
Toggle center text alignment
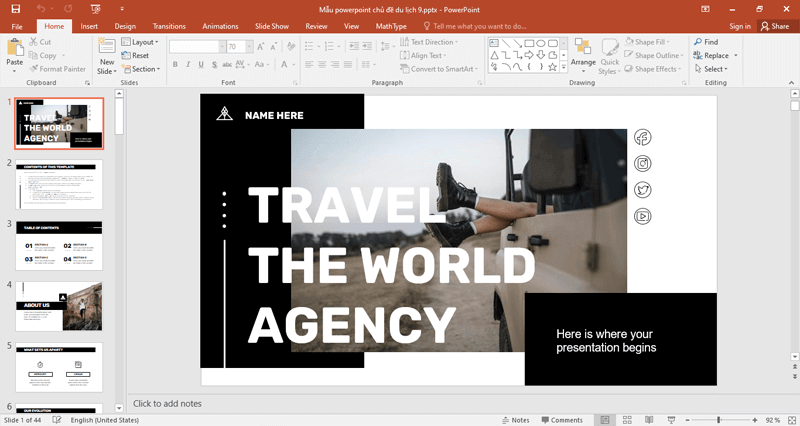point(322,64)
